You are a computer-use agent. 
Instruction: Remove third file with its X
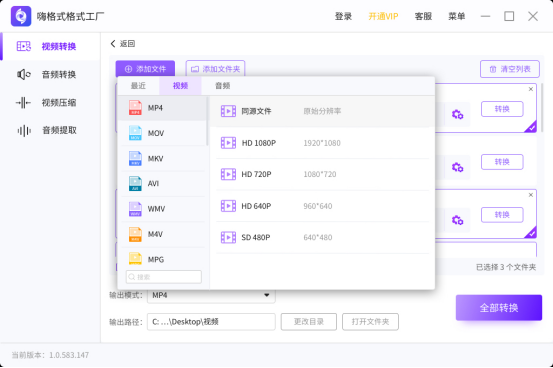(531, 195)
